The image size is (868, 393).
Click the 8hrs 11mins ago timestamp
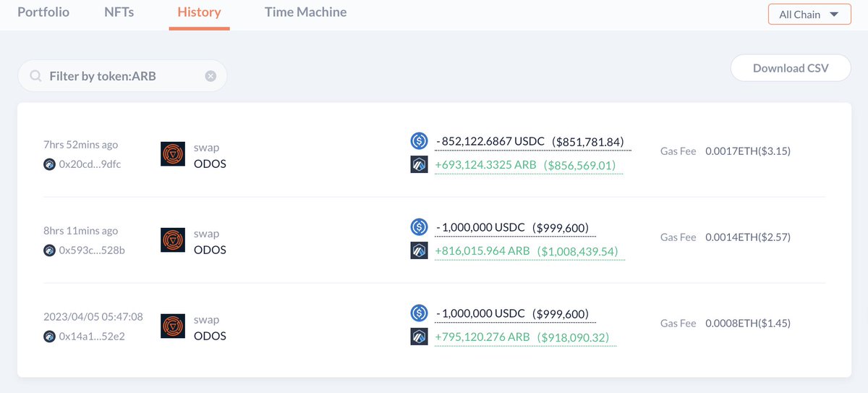(x=80, y=231)
